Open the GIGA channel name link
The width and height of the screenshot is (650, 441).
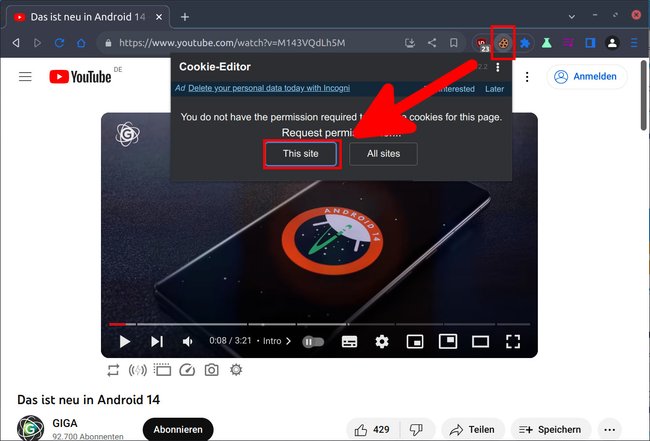pos(65,424)
